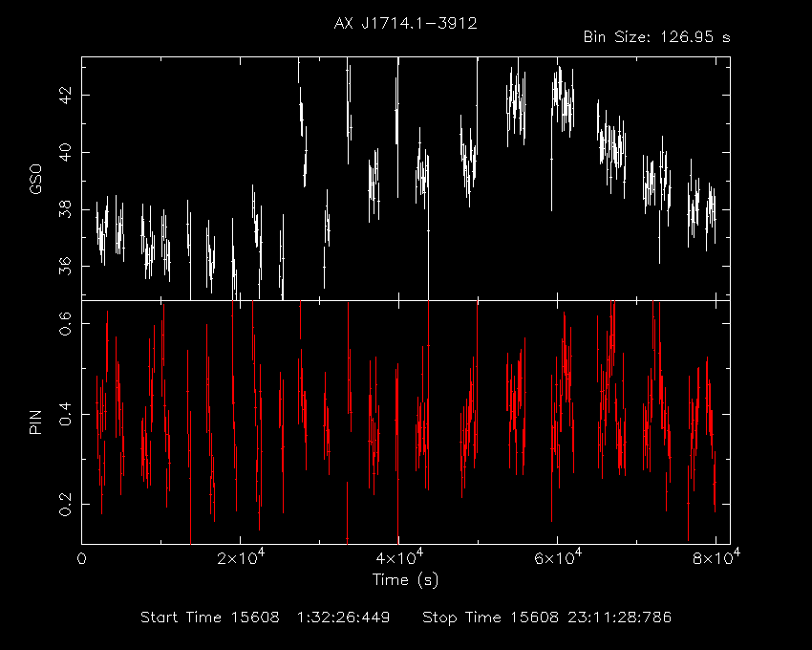Click the PIN axis tick value 0.6
The width and height of the screenshot is (812, 650).
[65, 323]
